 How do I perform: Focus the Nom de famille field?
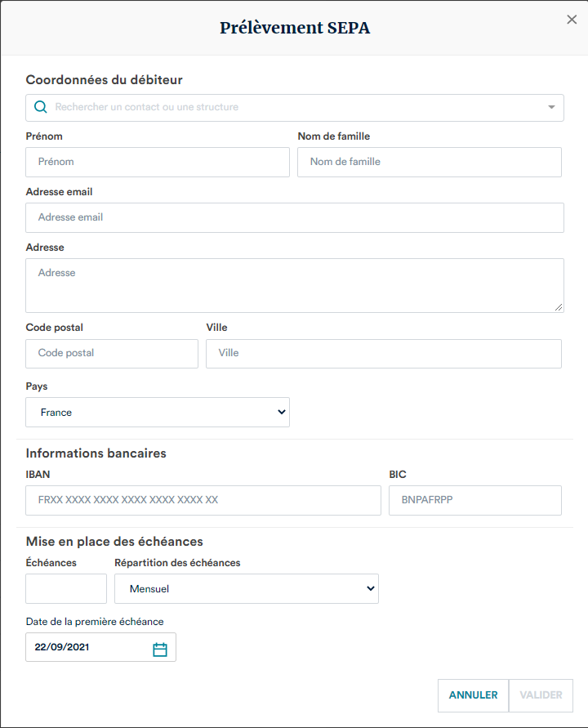coord(429,162)
